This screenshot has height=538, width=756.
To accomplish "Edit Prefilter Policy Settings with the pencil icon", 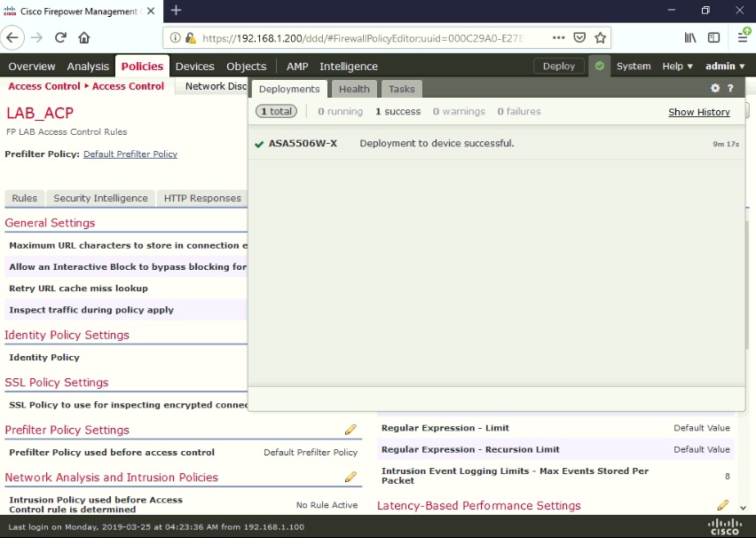I will 350,429.
